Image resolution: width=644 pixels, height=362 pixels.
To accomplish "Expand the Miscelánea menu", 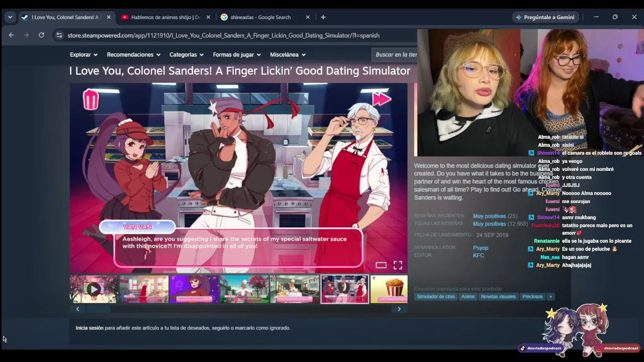I will 288,54.
